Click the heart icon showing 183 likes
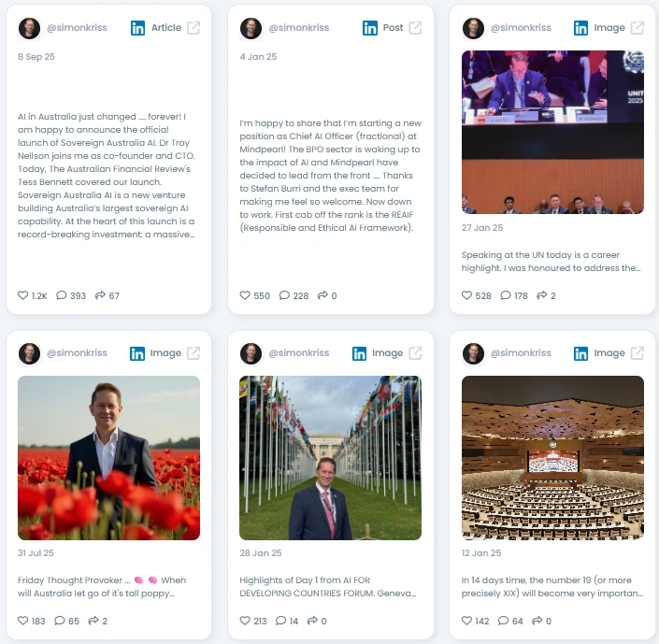 [x=23, y=621]
